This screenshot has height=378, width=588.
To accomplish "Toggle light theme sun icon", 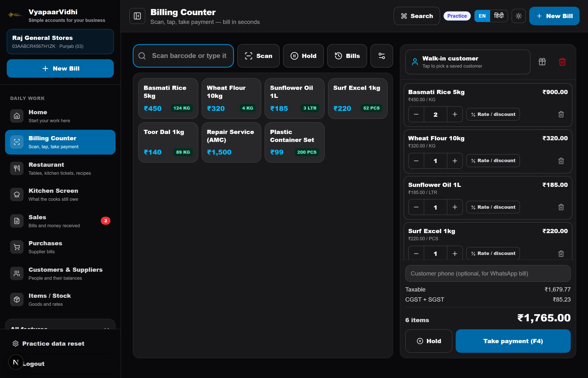I will (518, 16).
